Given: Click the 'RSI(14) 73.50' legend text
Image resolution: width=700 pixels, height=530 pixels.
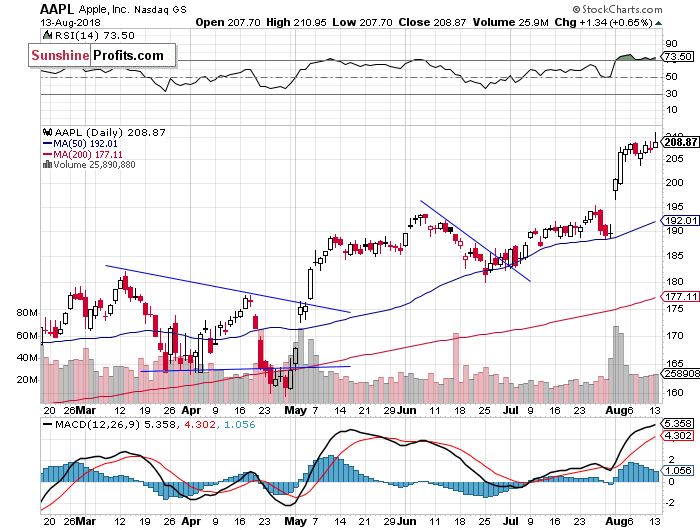Looking at the screenshot, I should [94, 35].
